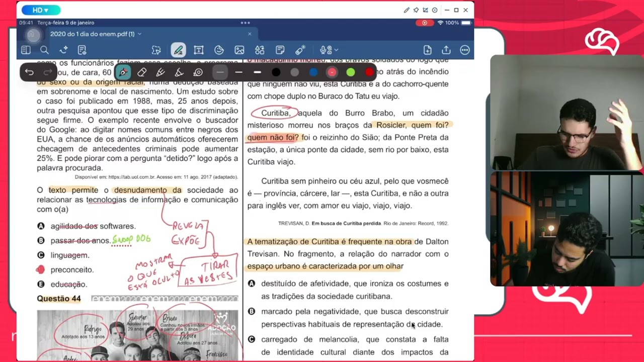The width and height of the screenshot is (644, 362).
Task: Open search in the document
Action: tap(44, 50)
